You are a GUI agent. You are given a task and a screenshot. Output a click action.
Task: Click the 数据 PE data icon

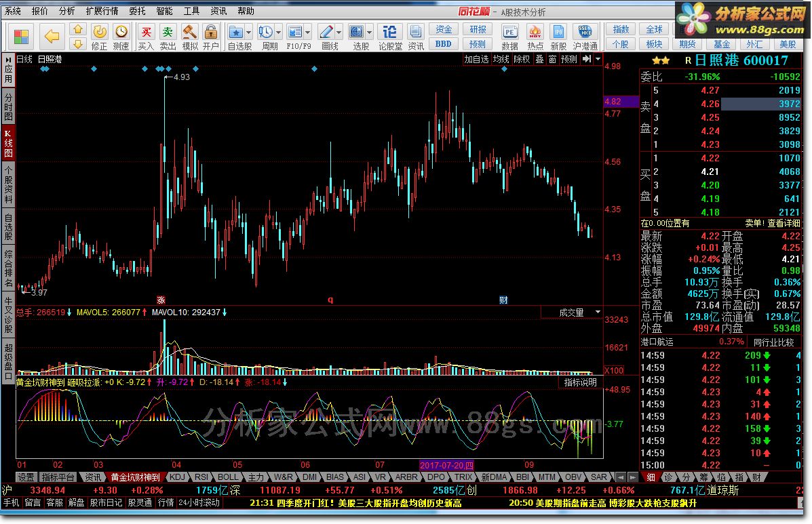pyautogui.click(x=509, y=32)
